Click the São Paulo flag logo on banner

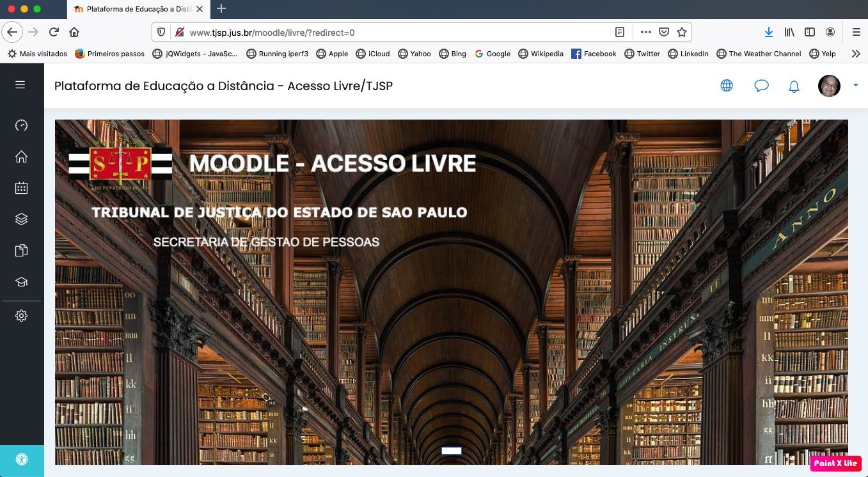[120, 166]
